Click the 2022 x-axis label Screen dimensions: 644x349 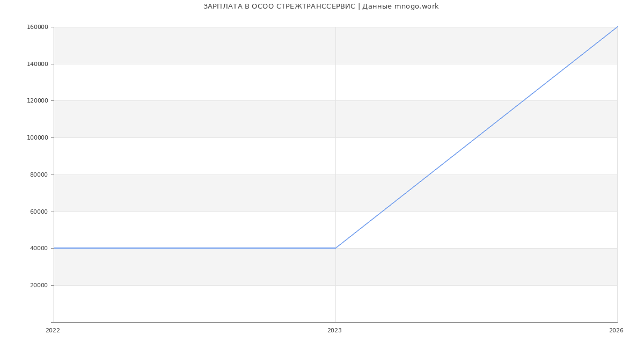click(x=53, y=331)
